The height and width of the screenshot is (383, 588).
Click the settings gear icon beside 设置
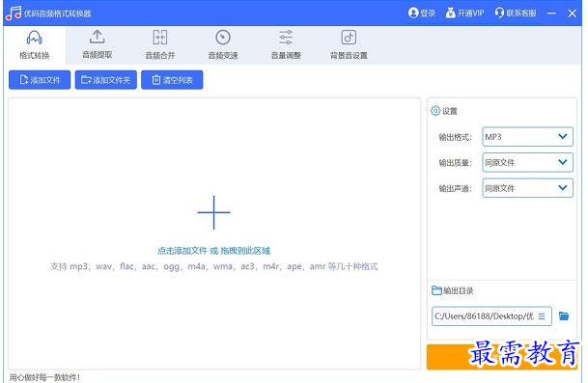[435, 111]
